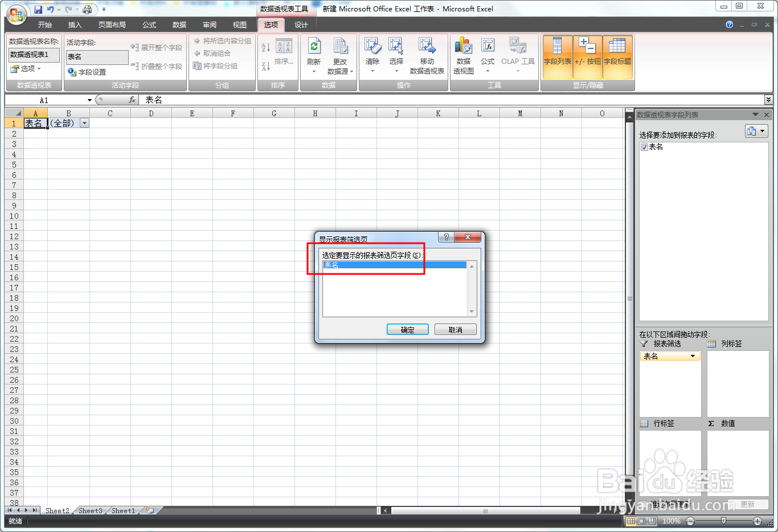Click the dialog help question mark button
The width and height of the screenshot is (778, 532).
[446, 237]
